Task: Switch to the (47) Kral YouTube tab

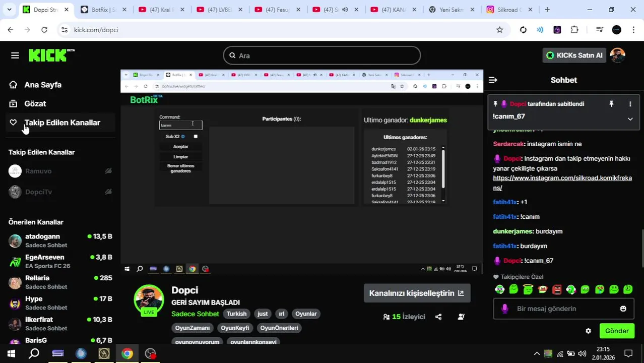Action: click(162, 10)
